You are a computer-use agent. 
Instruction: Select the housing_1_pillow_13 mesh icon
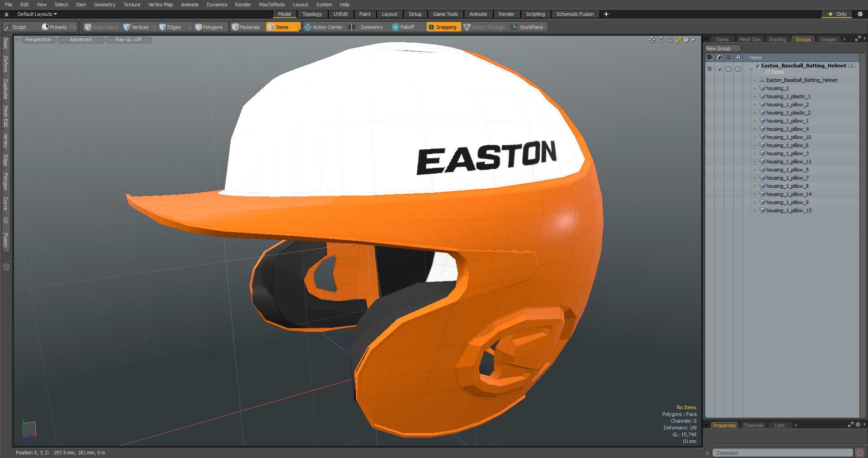762,210
